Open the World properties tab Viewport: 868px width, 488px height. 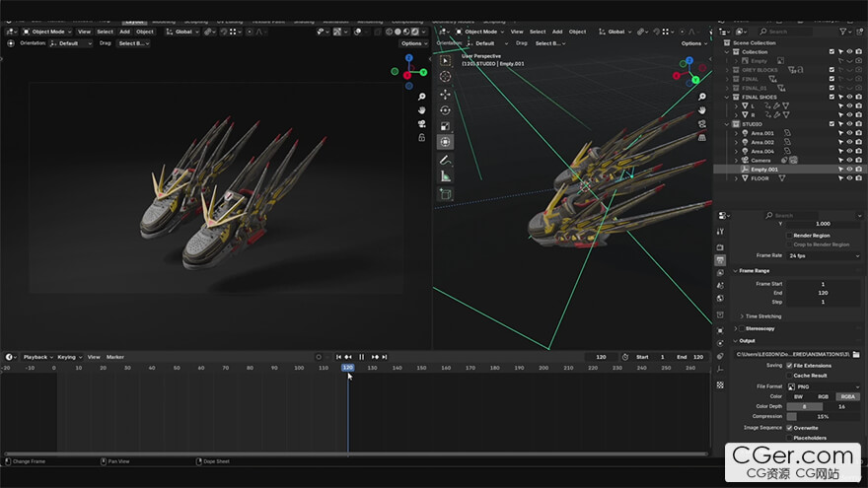720,298
